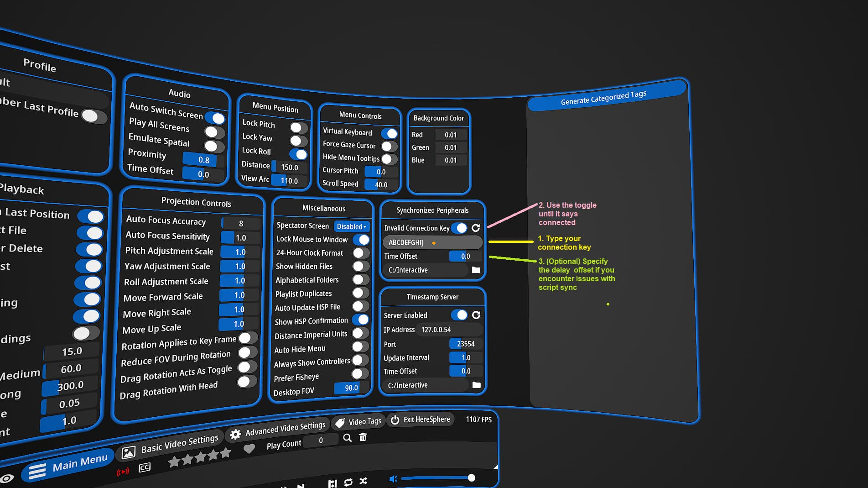Click the Play Count field
Image resolution: width=868 pixels, height=488 pixels.
pos(321,441)
